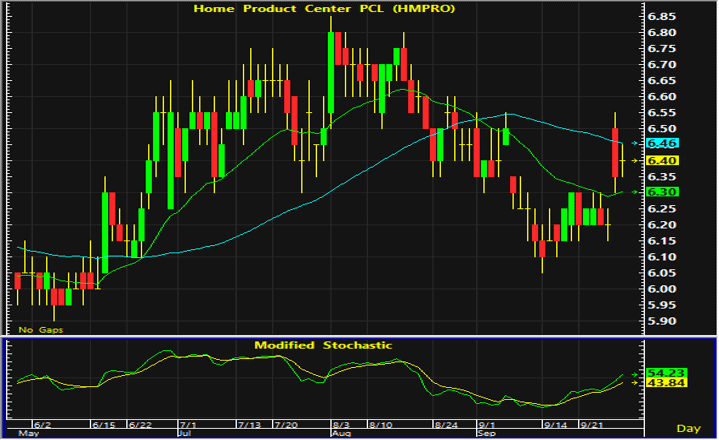Click the 7/13 date on the time axis
Image resolution: width=719 pixels, height=440 pixels.
point(249,425)
